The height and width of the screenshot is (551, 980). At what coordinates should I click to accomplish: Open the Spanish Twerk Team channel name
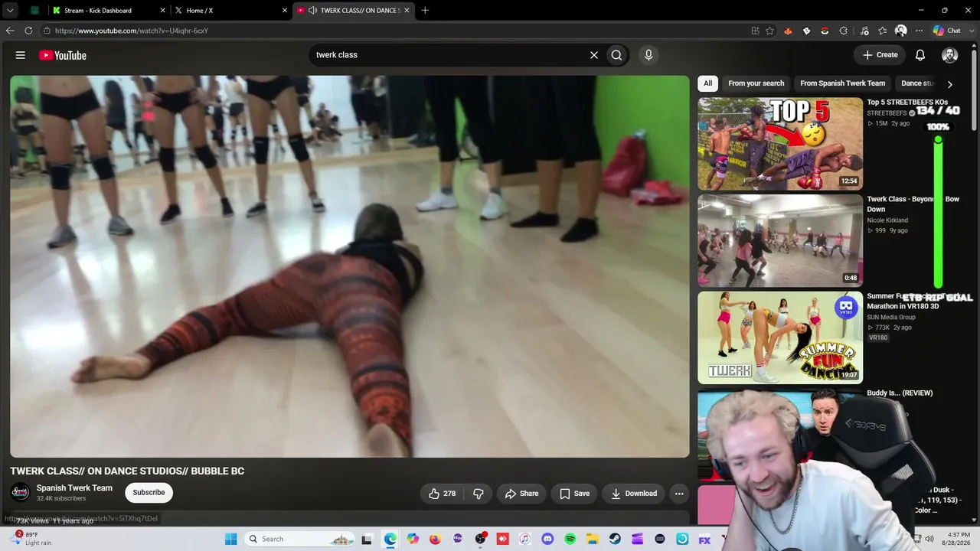coord(74,488)
